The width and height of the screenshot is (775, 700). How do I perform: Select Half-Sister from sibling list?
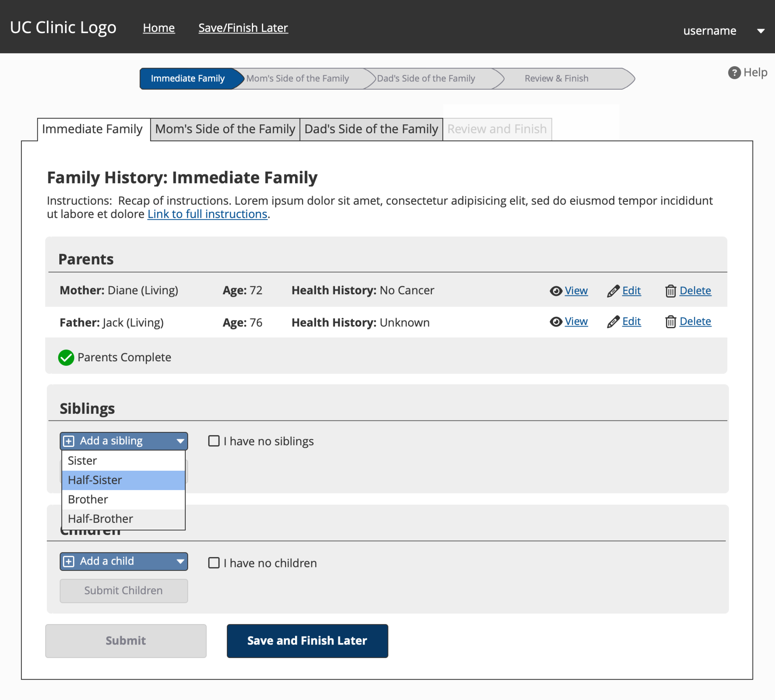tap(123, 480)
